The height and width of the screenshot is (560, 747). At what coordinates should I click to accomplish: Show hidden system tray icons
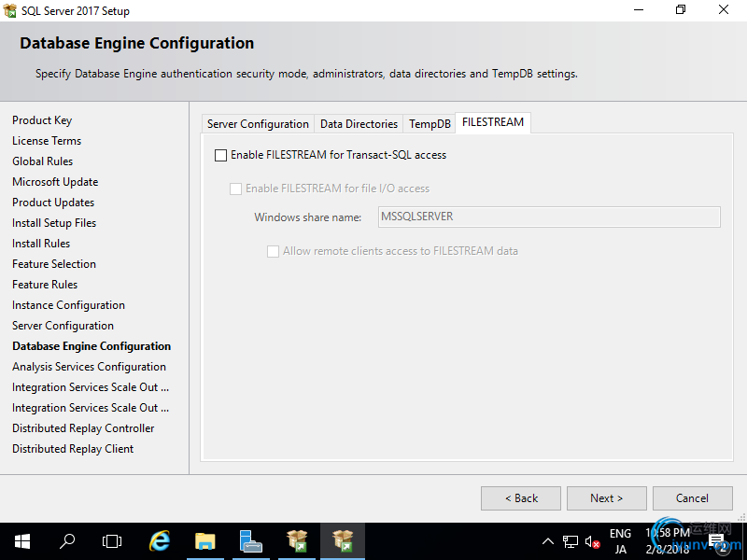[548, 541]
